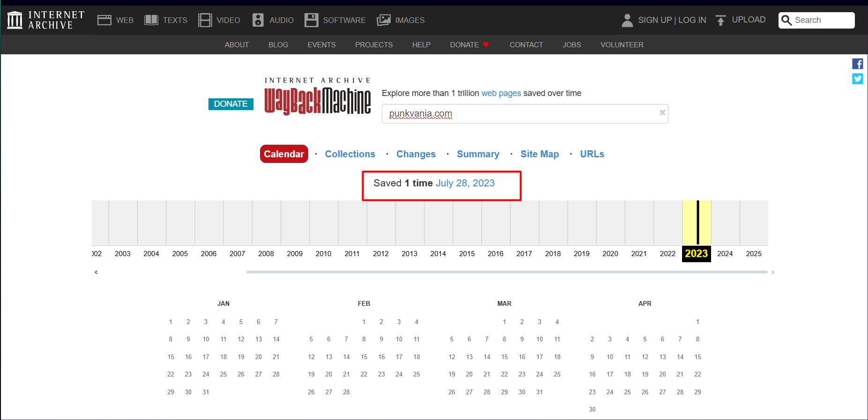Screen dimensions: 868x420
Task: Click the search magnifier icon
Action: (787, 20)
